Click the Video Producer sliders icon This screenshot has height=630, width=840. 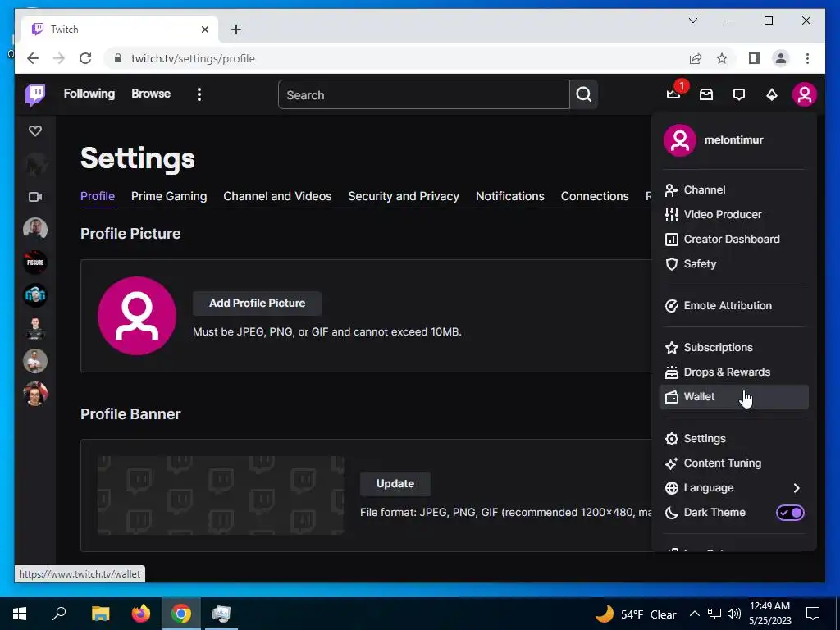pyautogui.click(x=671, y=215)
